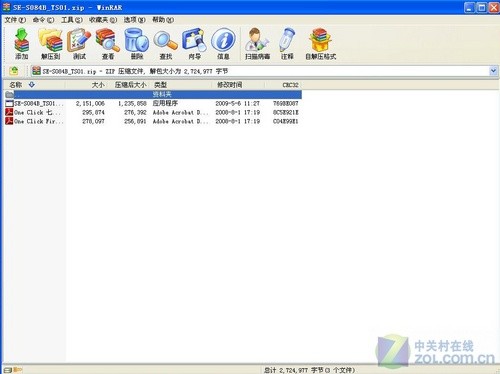The width and height of the screenshot is (500, 374).
Task: Click the Test (测试) archive icon
Action: pyautogui.click(x=79, y=44)
